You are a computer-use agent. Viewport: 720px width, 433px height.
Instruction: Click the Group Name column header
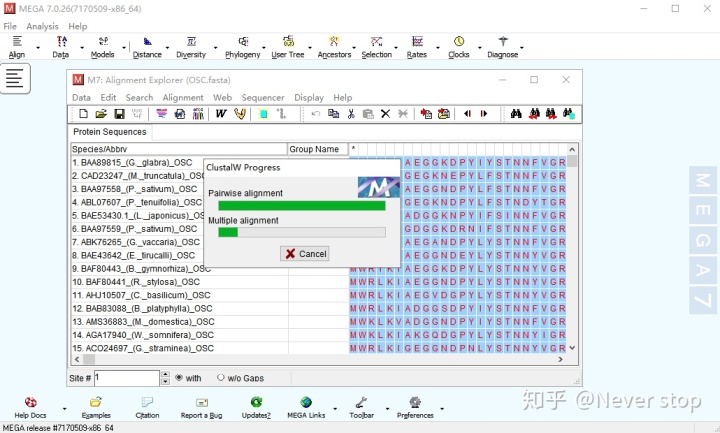point(318,149)
